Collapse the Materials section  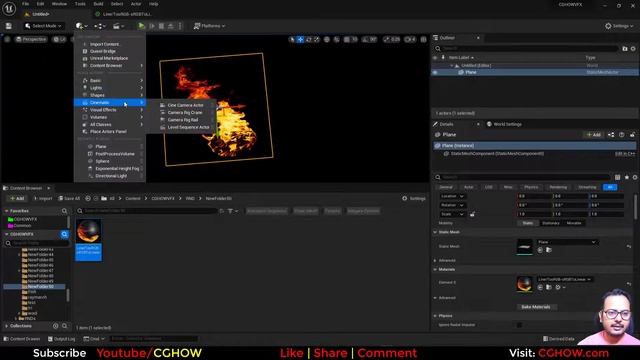[435, 269]
